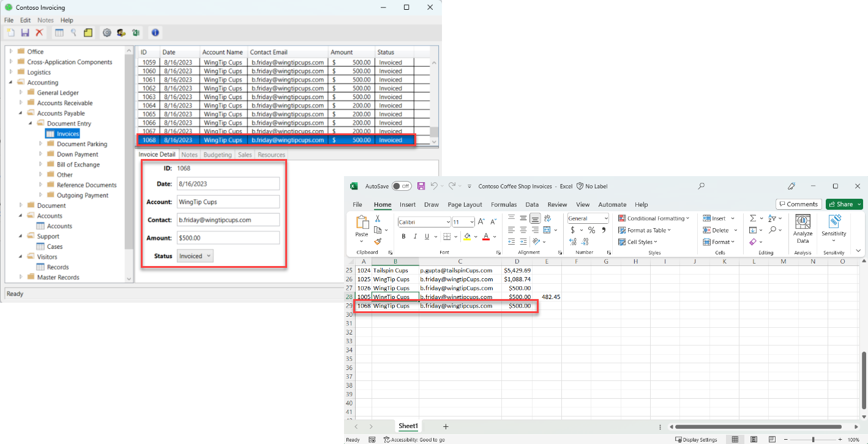Image resolution: width=868 pixels, height=444 pixels.
Task: Click the Excel export icon in Contoso toolbar
Action: pos(136,33)
